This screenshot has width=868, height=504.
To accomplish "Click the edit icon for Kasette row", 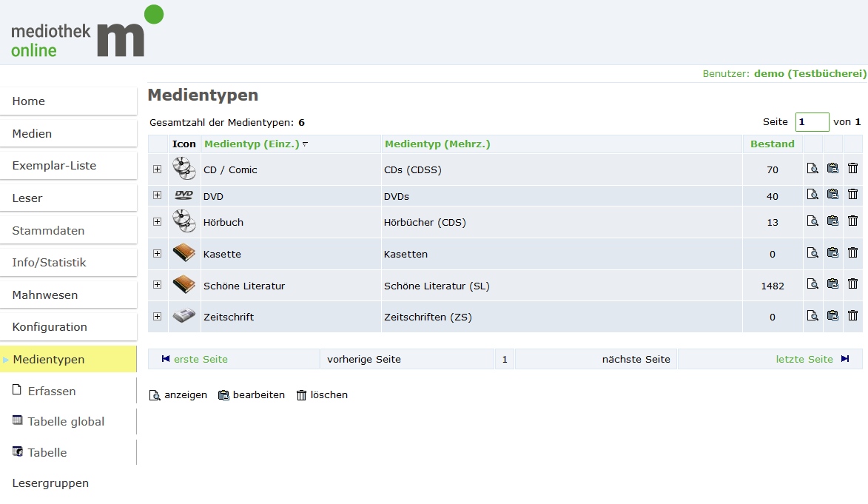I will (x=832, y=253).
